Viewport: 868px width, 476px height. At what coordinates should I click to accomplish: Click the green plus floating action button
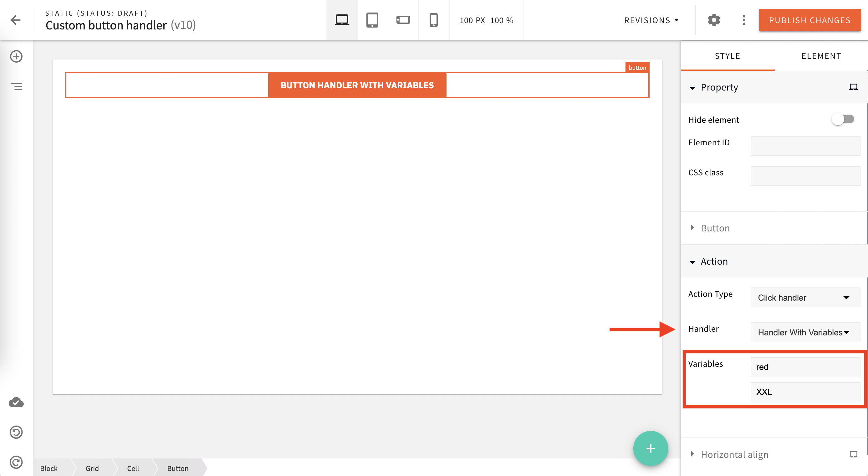tap(650, 448)
